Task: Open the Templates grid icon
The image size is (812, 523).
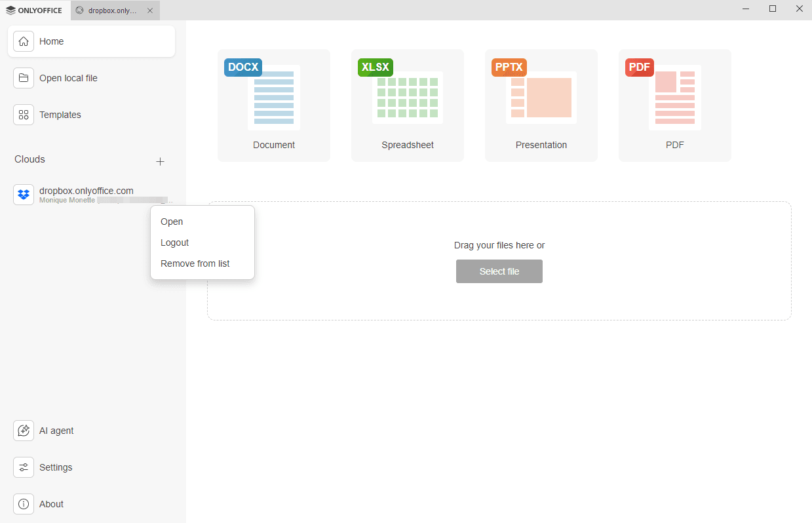Action: [24, 115]
